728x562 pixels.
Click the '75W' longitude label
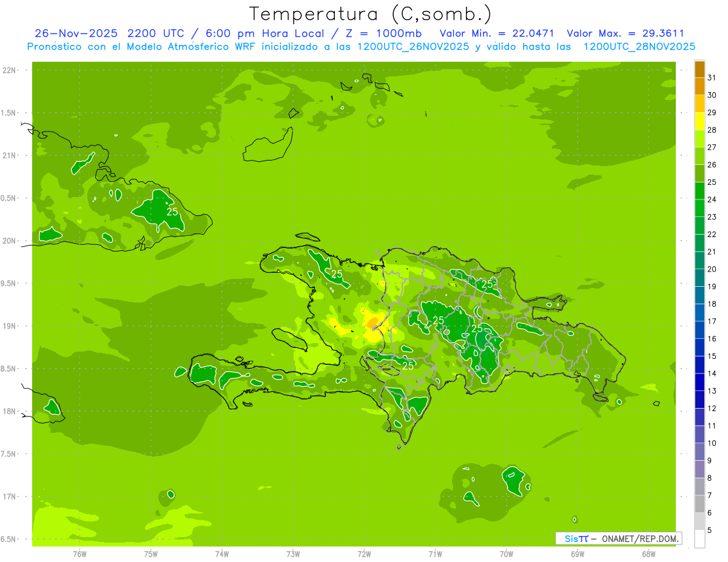coord(151,554)
